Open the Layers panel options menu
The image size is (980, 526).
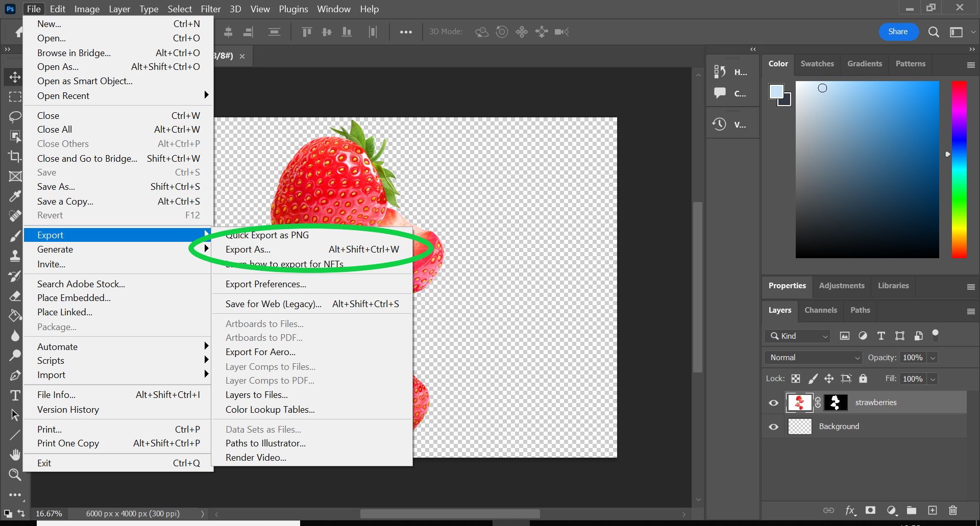click(x=971, y=311)
